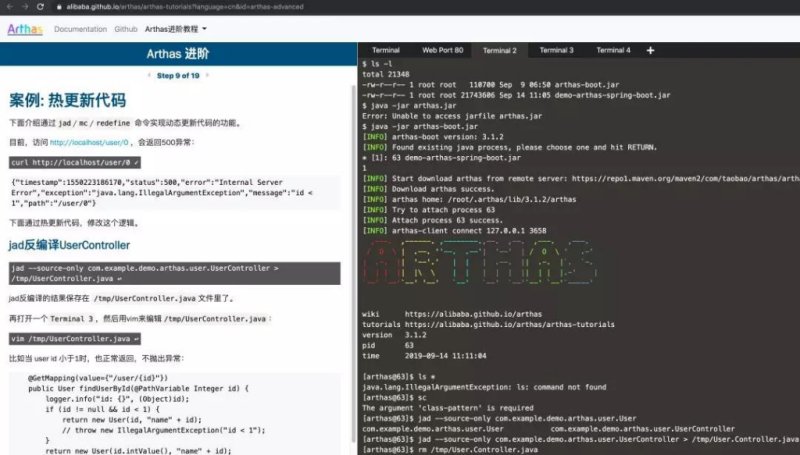Go to next step arrow
This screenshot has height=455, width=800.
click(207, 75)
